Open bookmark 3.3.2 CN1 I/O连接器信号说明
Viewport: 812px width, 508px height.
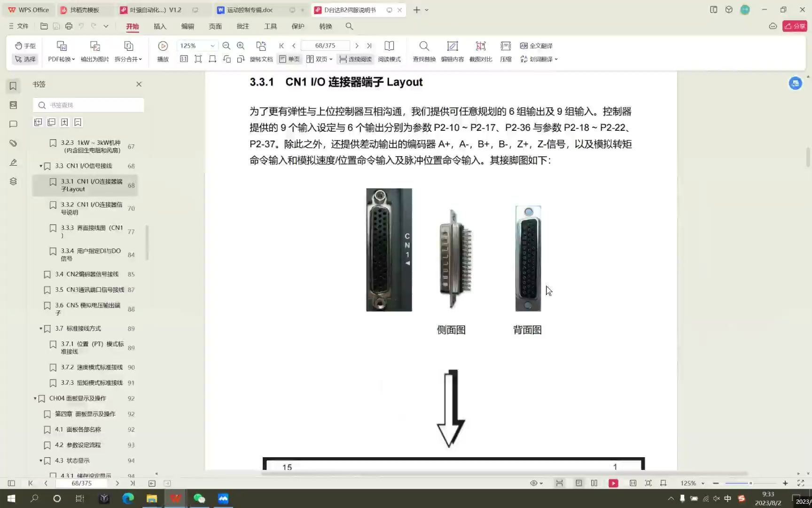tap(92, 208)
